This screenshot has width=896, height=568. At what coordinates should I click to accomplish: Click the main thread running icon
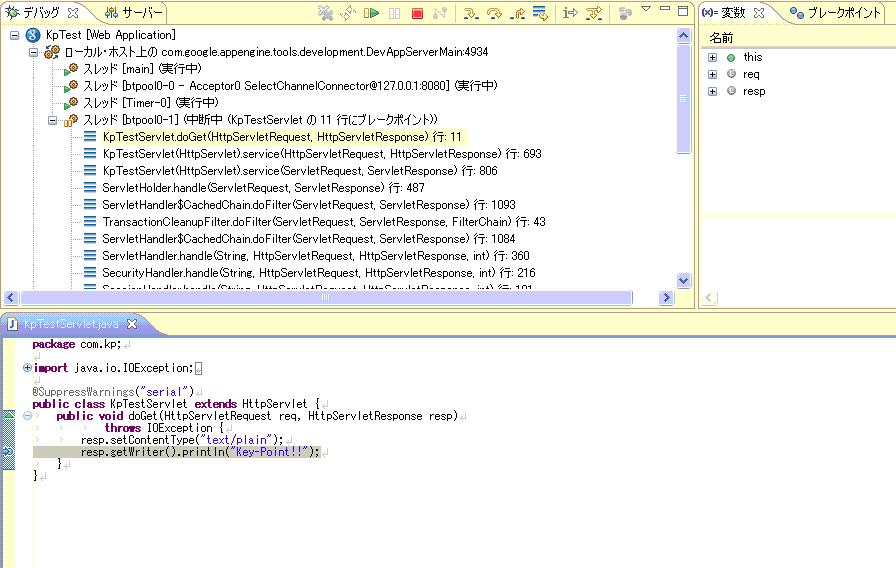coord(71,69)
